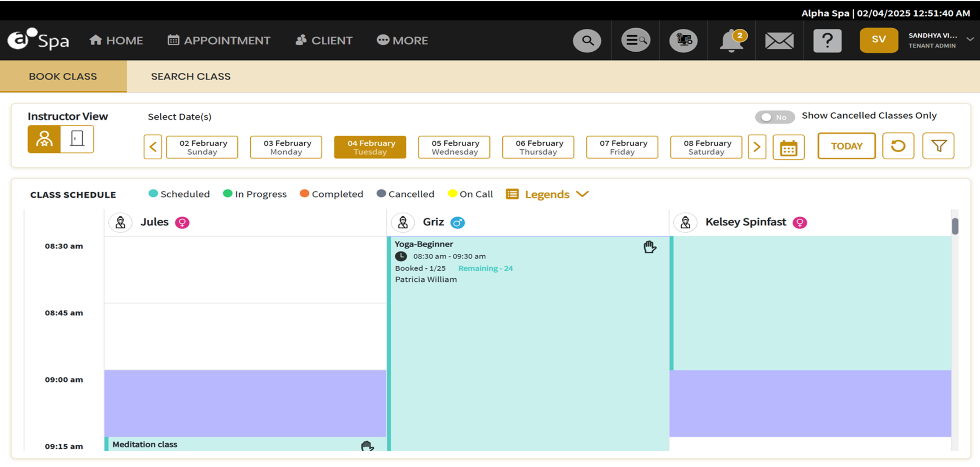The width and height of the screenshot is (980, 467).
Task: Toggle Show Cancelled Classes Only switch
Action: click(774, 117)
